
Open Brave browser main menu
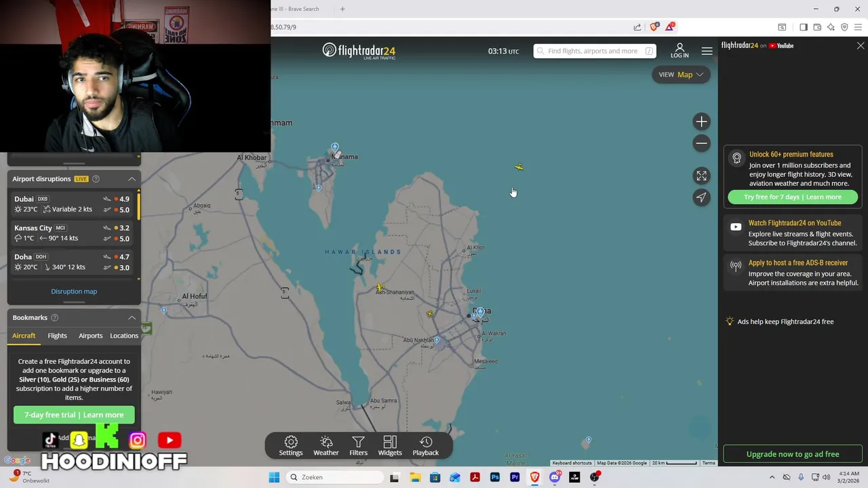(858, 27)
